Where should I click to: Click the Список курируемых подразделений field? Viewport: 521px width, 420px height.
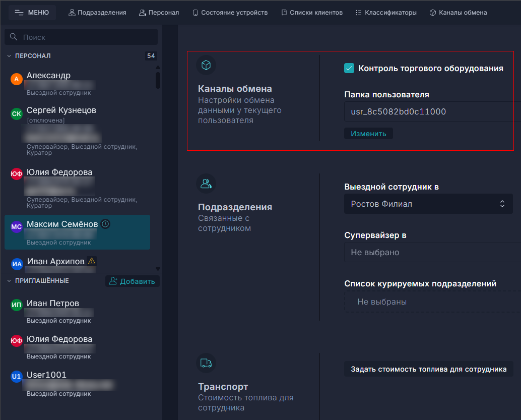point(433,302)
